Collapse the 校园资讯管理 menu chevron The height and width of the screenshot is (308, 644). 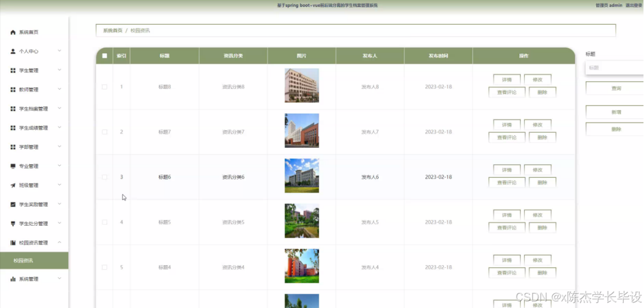coord(59,242)
